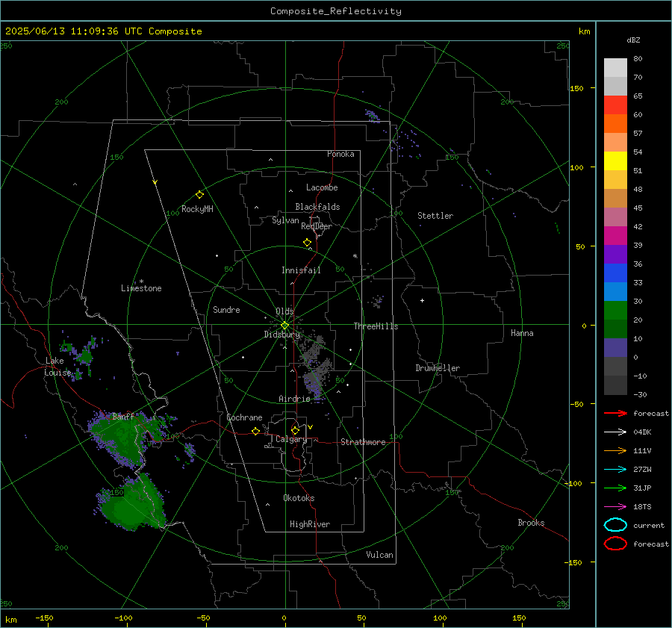Click the orange 111V arrow in legend
This screenshot has width=672, height=628.
point(615,450)
